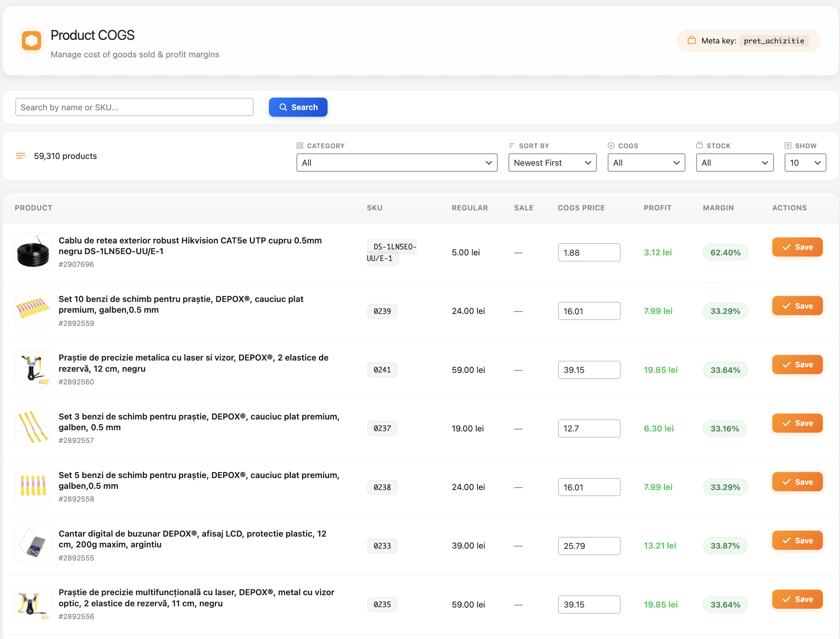Click the magnifier icon inside the Search button
The height and width of the screenshot is (639, 840).
pos(283,107)
